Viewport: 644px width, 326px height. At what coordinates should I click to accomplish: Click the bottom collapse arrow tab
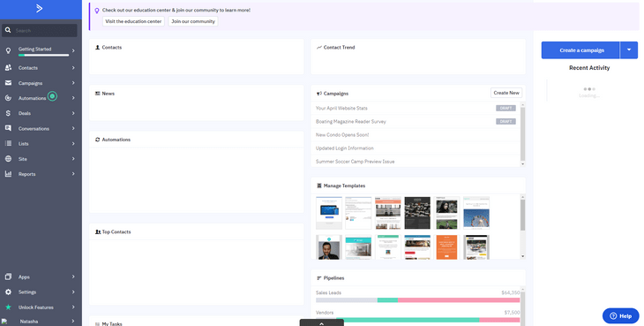coord(322,323)
